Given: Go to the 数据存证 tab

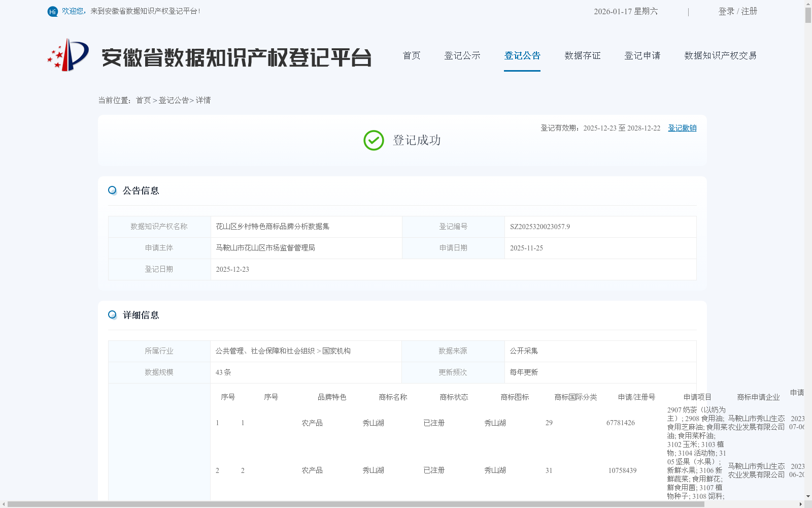Looking at the screenshot, I should tap(583, 55).
